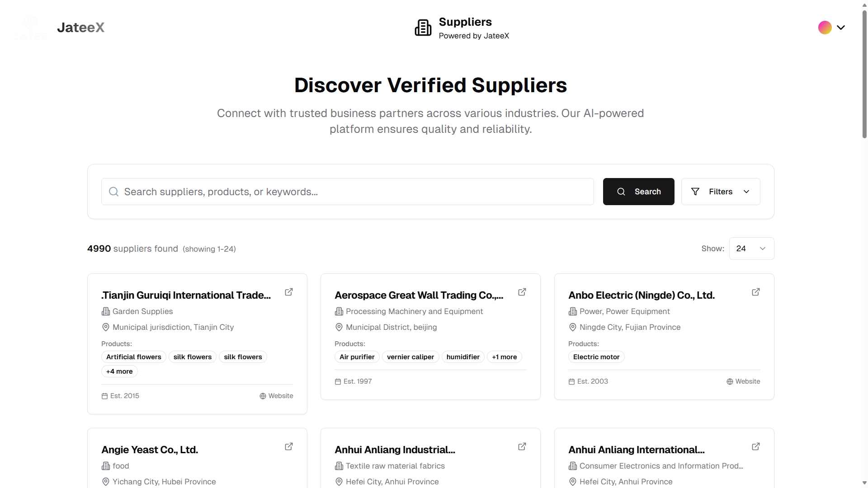Click Tianjin Guruiqi International Trade title
Viewport: 868px width, 488px height.
(186, 295)
